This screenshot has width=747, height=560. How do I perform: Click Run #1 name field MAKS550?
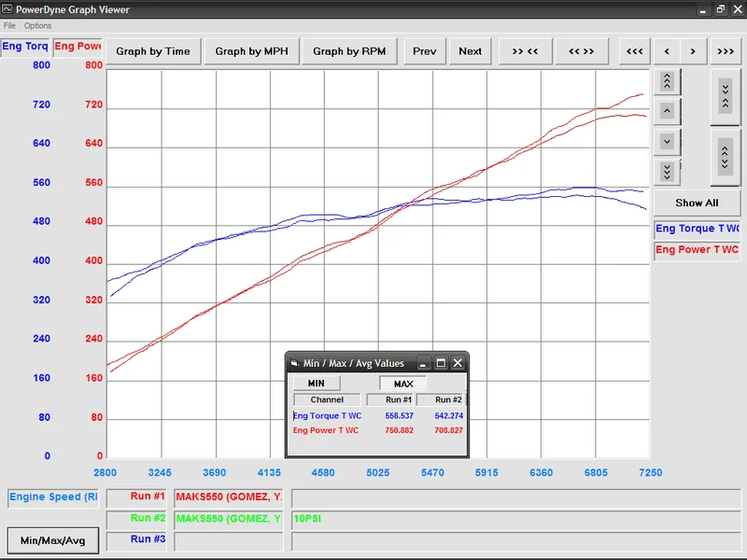pyautogui.click(x=229, y=497)
